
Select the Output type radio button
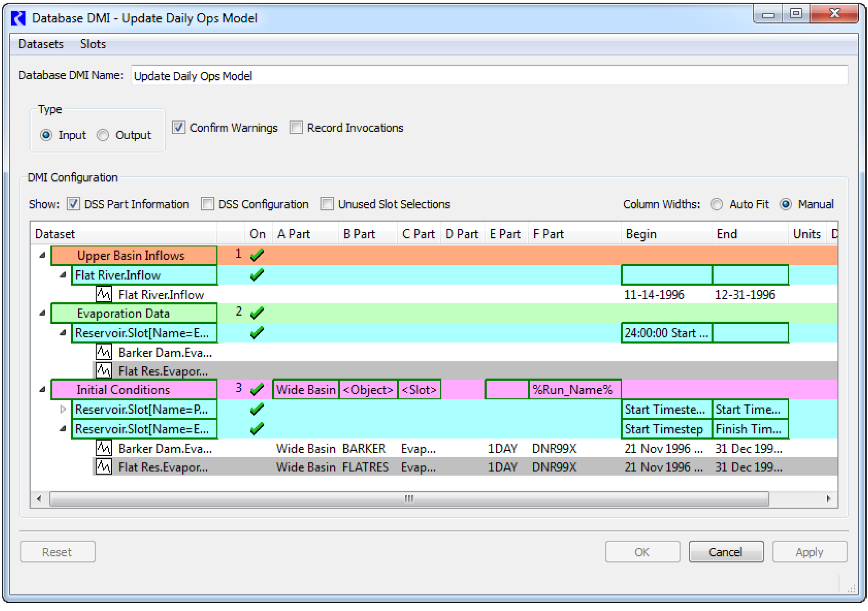point(103,135)
